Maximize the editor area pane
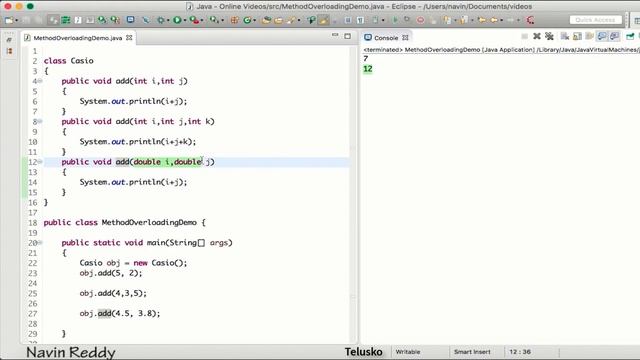The height and width of the screenshot is (360, 640). point(347,36)
